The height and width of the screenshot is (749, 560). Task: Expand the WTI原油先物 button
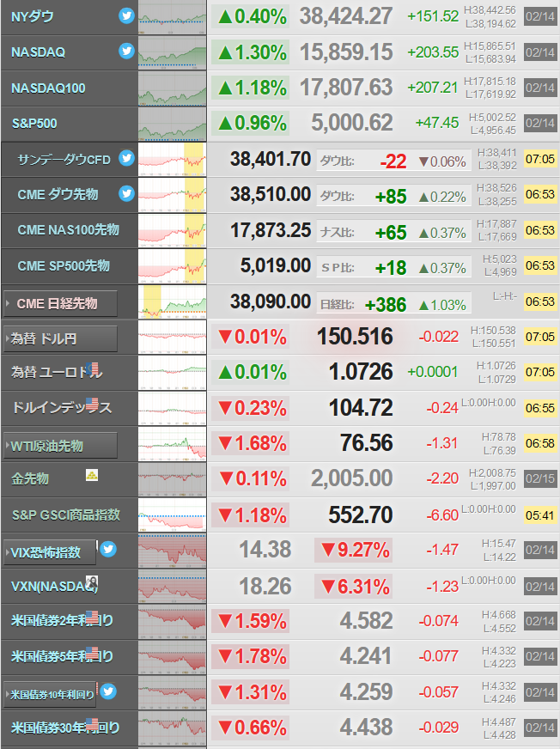click(60, 446)
